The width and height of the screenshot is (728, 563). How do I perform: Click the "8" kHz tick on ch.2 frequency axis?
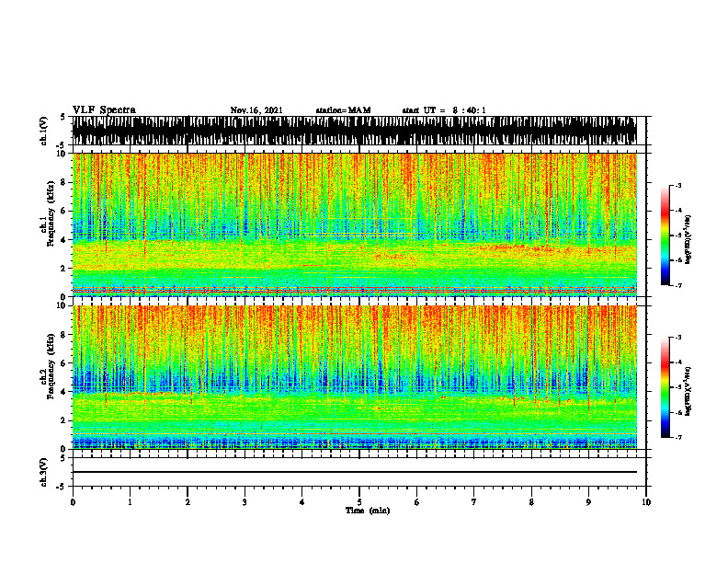tap(64, 335)
